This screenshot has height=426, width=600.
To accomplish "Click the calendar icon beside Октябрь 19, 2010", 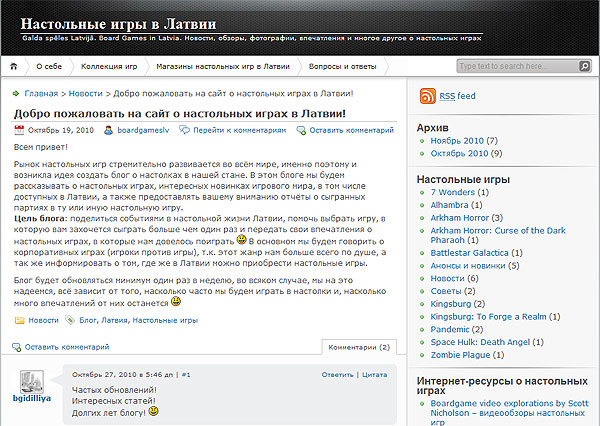I will [x=19, y=130].
